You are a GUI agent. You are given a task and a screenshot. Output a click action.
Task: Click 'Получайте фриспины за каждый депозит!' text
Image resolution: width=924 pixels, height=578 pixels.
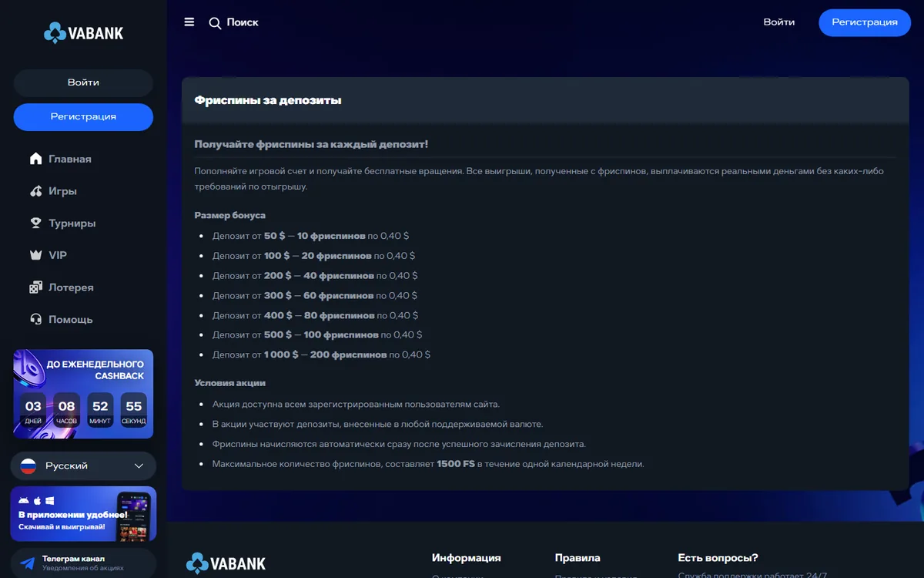tap(311, 144)
